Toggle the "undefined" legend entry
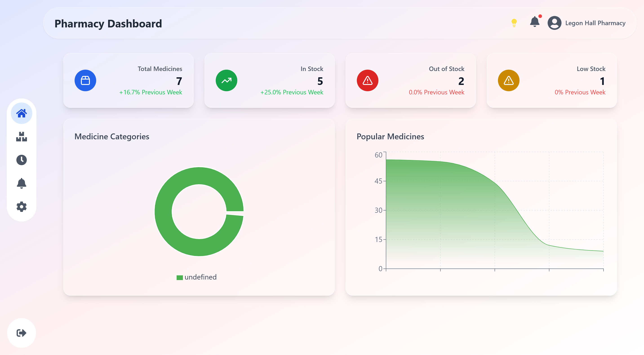The height and width of the screenshot is (355, 644). pos(200,277)
